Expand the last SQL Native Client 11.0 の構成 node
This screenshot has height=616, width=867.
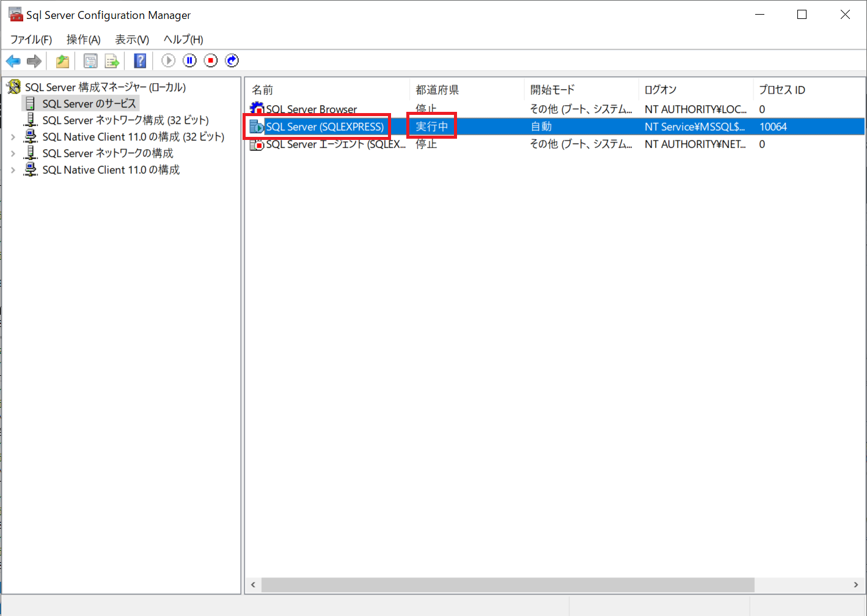(x=13, y=170)
